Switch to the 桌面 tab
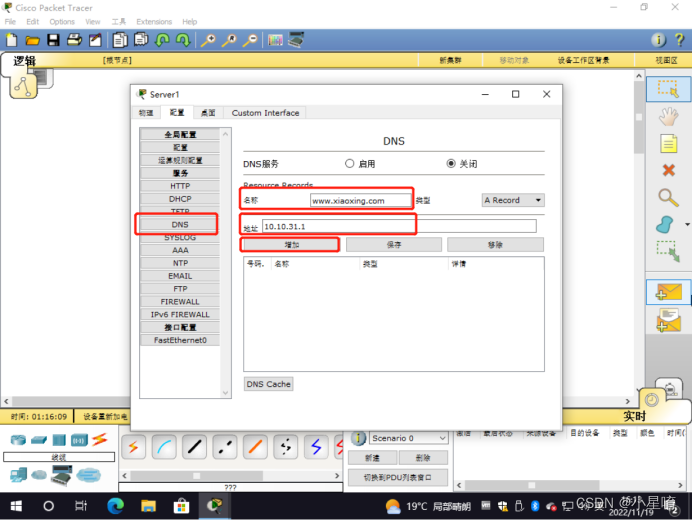 (x=208, y=113)
